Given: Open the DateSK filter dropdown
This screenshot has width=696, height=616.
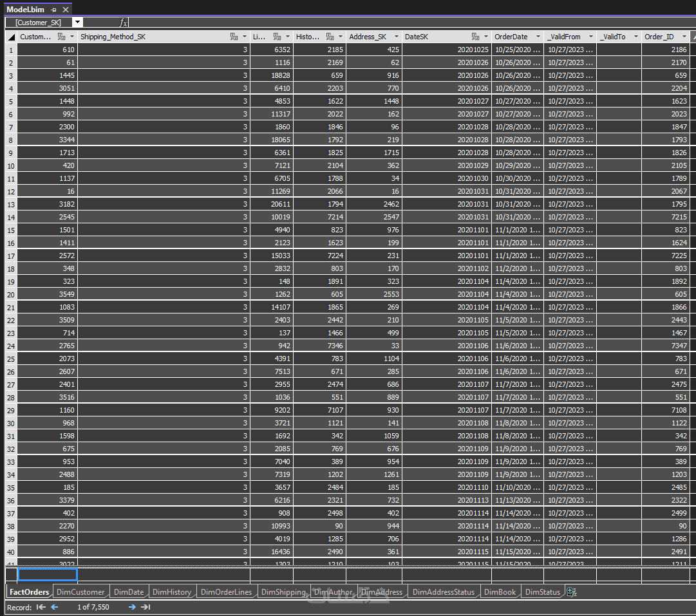Looking at the screenshot, I should coord(486,37).
